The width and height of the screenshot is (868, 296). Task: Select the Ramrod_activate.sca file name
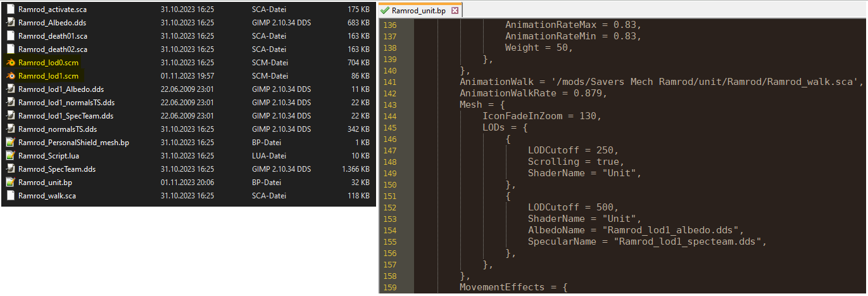52,9
